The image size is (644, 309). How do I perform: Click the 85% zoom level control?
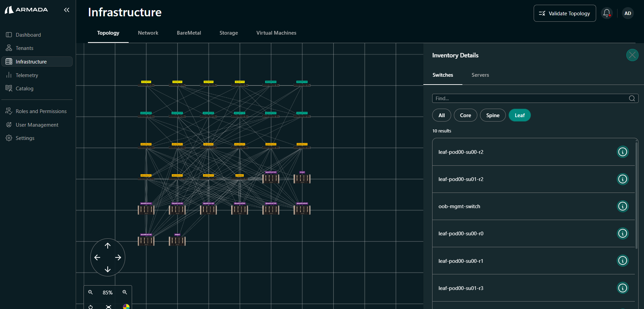107,292
